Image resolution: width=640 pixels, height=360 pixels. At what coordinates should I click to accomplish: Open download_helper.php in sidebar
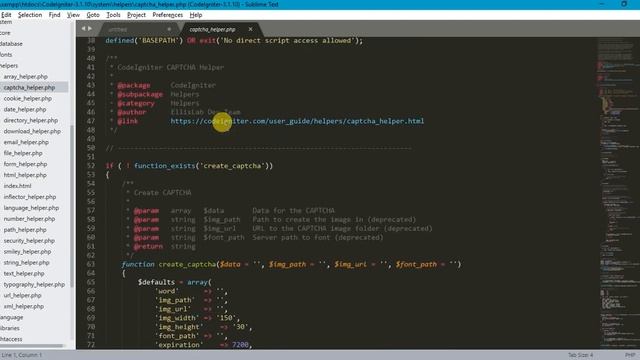click(32, 131)
